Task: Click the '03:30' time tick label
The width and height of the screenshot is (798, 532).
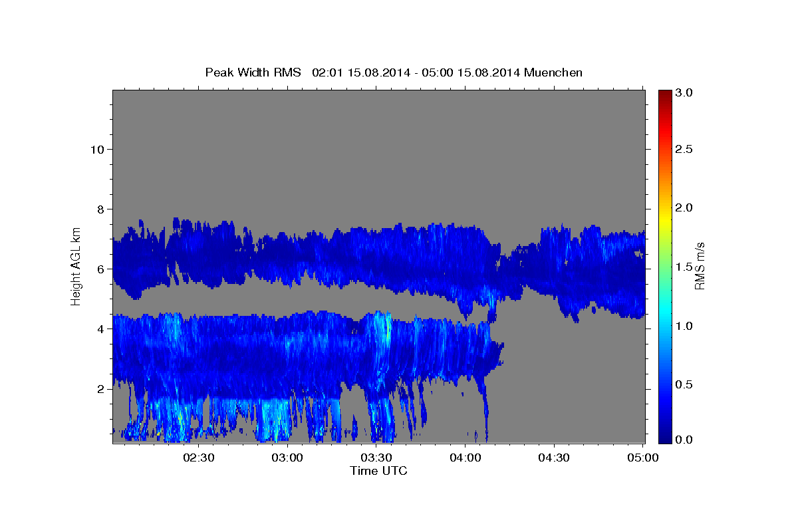Action: coord(376,458)
